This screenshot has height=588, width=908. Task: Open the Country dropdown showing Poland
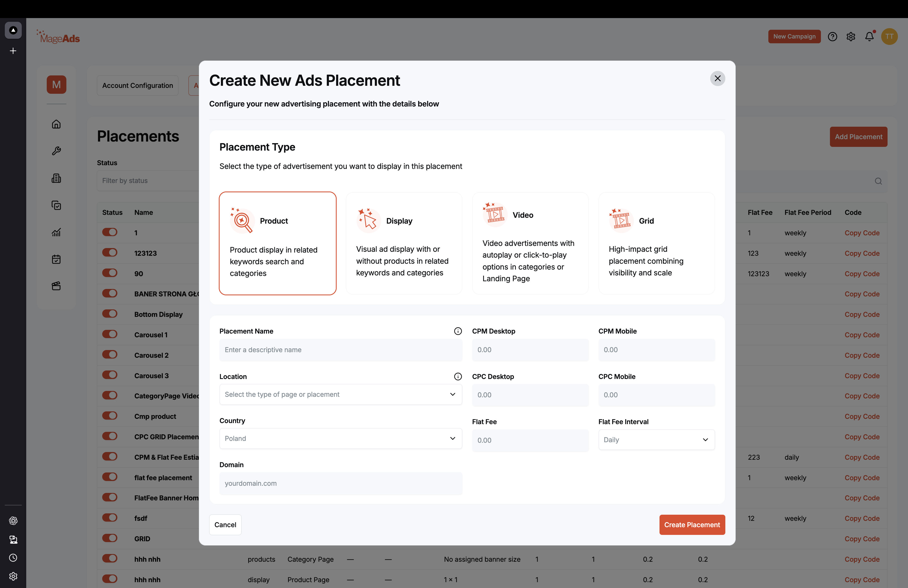[x=341, y=438]
